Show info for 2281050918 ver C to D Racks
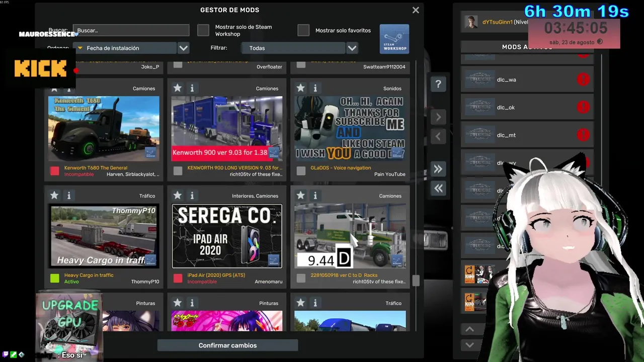Viewport: 644px width, 362px height. point(315,195)
